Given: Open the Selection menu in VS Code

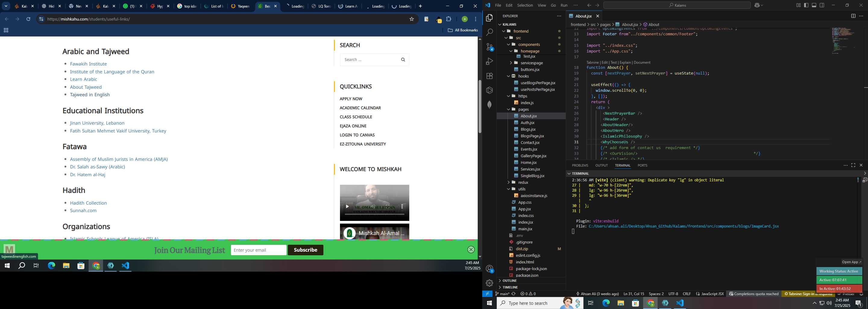Looking at the screenshot, I should click(525, 5).
